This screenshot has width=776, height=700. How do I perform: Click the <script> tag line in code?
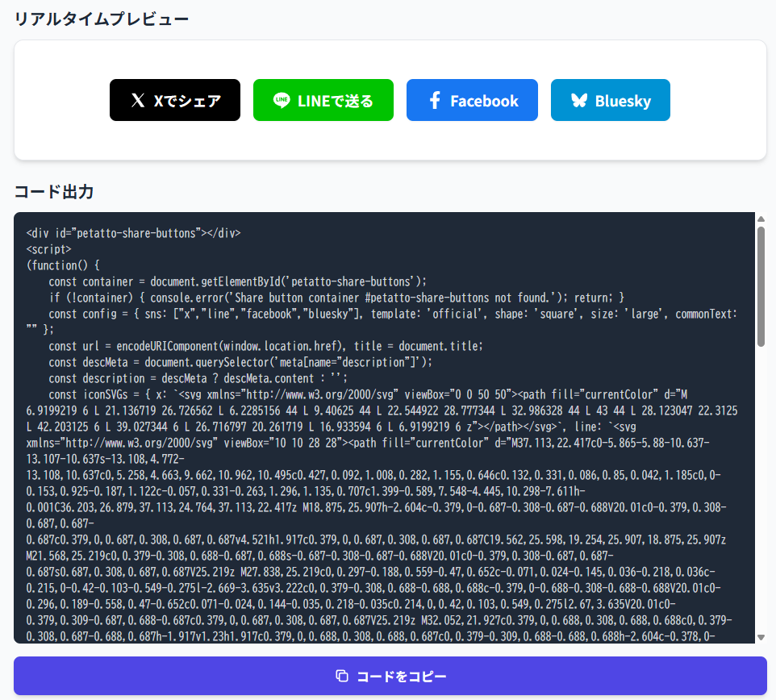[x=48, y=249]
